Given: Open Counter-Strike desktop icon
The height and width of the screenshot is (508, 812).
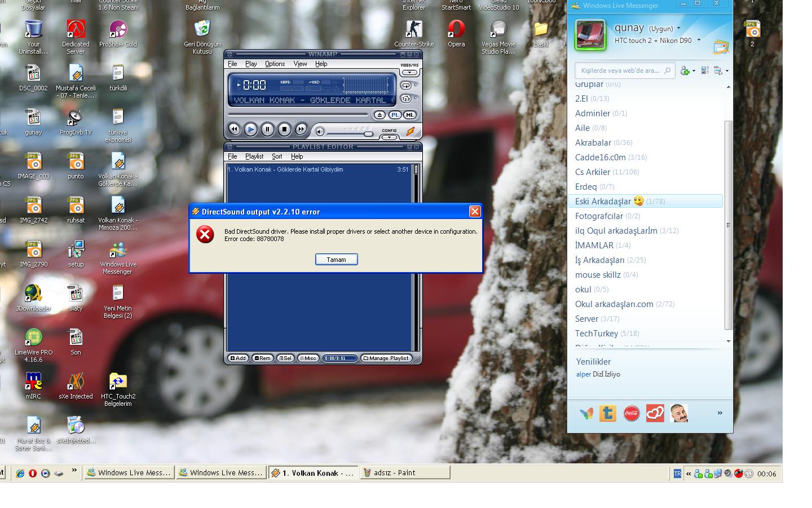Looking at the screenshot, I should [x=414, y=34].
